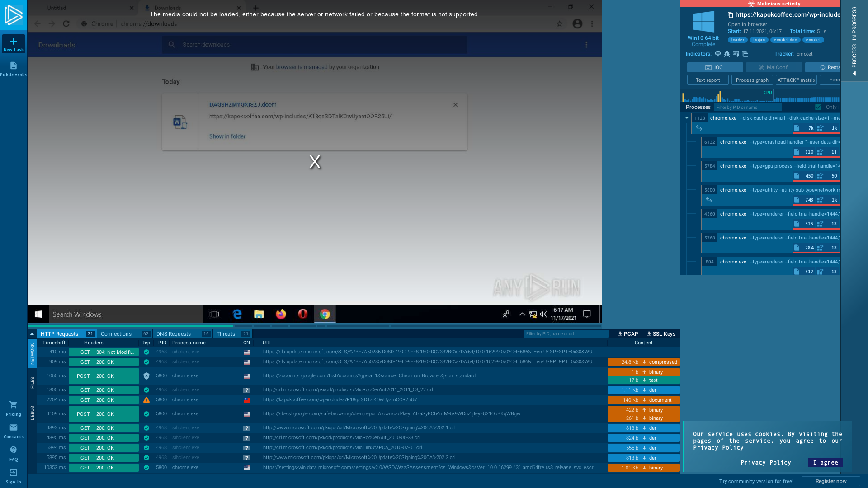Click the 'Filter by PID or name' field
The width and height of the screenshot is (868, 488).
tap(748, 107)
